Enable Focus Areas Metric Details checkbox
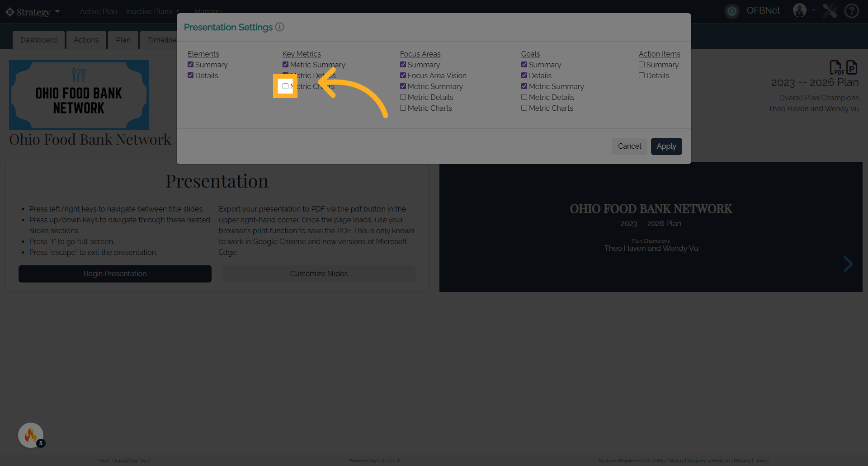The width and height of the screenshot is (868, 466). (x=403, y=97)
